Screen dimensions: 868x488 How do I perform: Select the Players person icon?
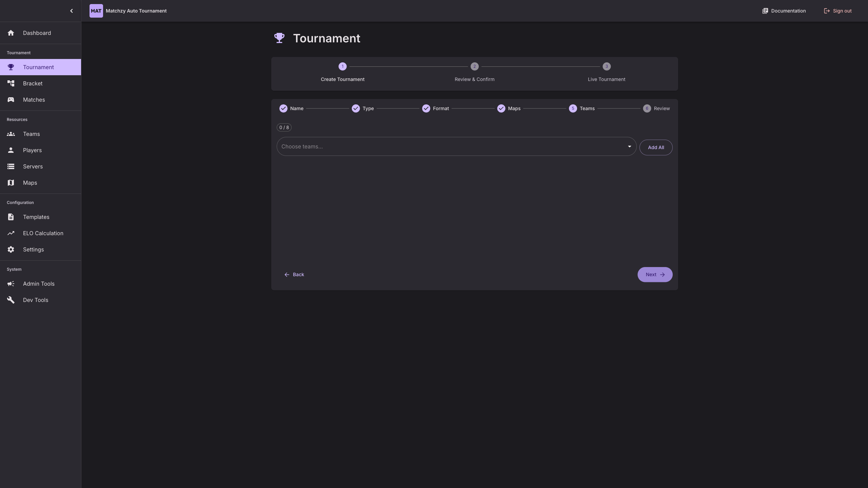[11, 150]
